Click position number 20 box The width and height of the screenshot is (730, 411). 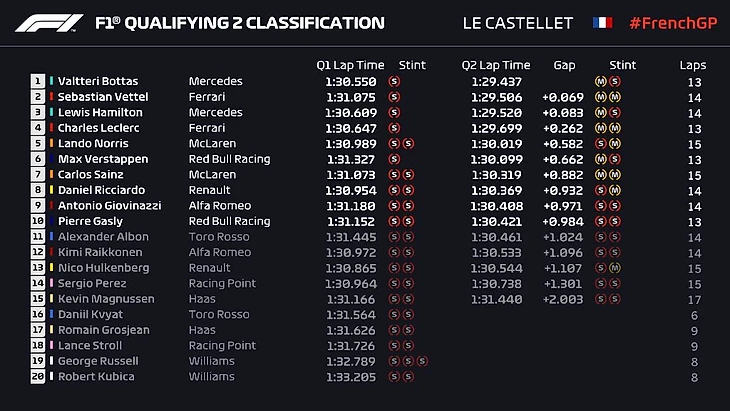tap(39, 377)
